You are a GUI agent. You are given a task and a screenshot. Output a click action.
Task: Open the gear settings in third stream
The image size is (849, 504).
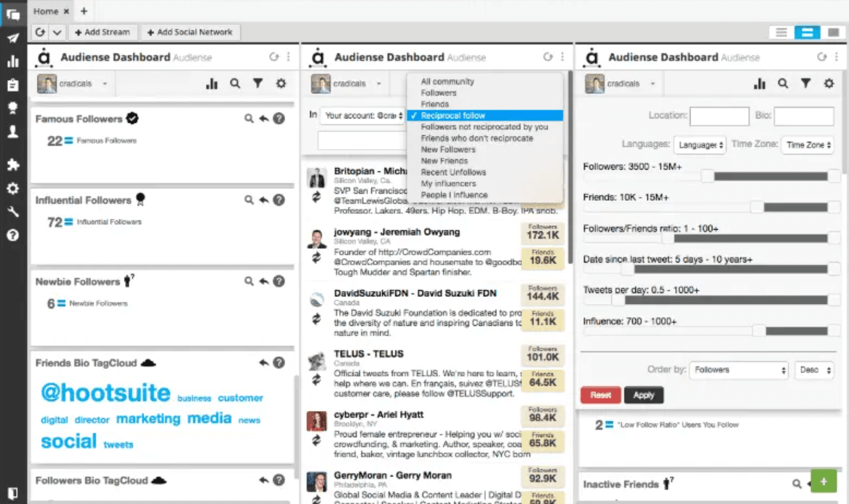pos(829,84)
